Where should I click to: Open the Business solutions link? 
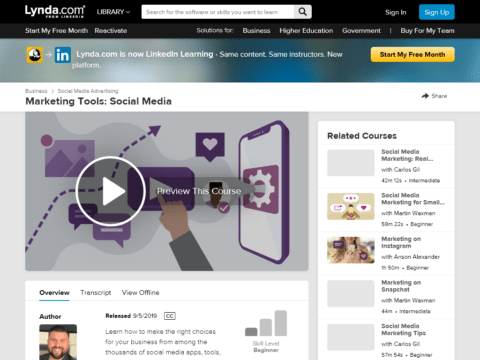pyautogui.click(x=256, y=31)
